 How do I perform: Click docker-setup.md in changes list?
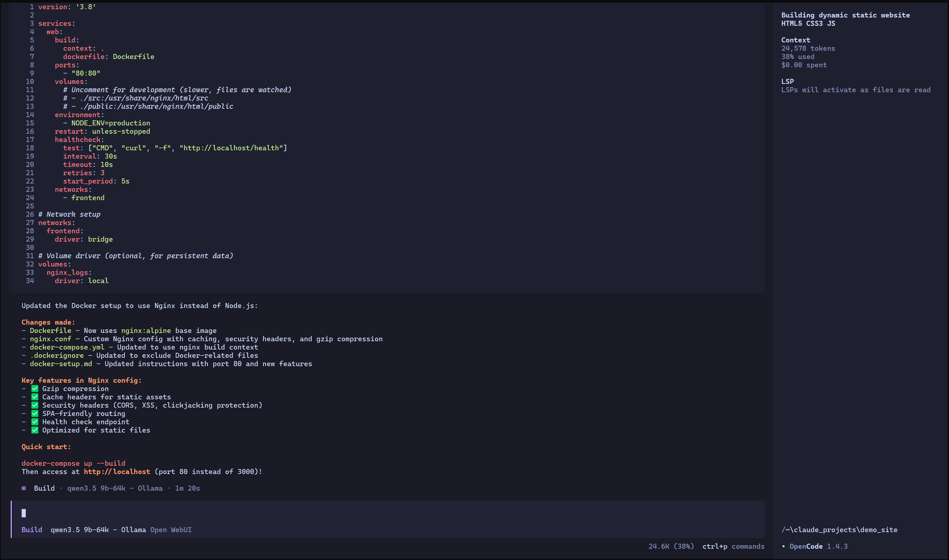coord(61,364)
